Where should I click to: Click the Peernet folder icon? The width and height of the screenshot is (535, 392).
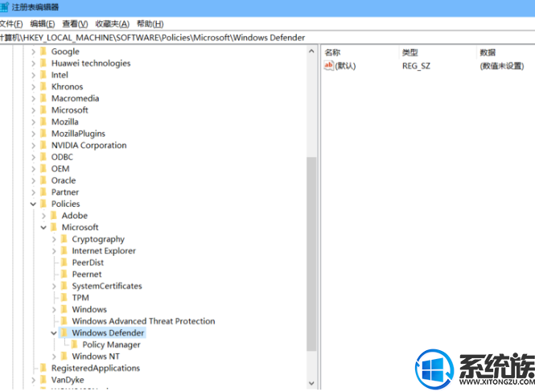(x=64, y=274)
